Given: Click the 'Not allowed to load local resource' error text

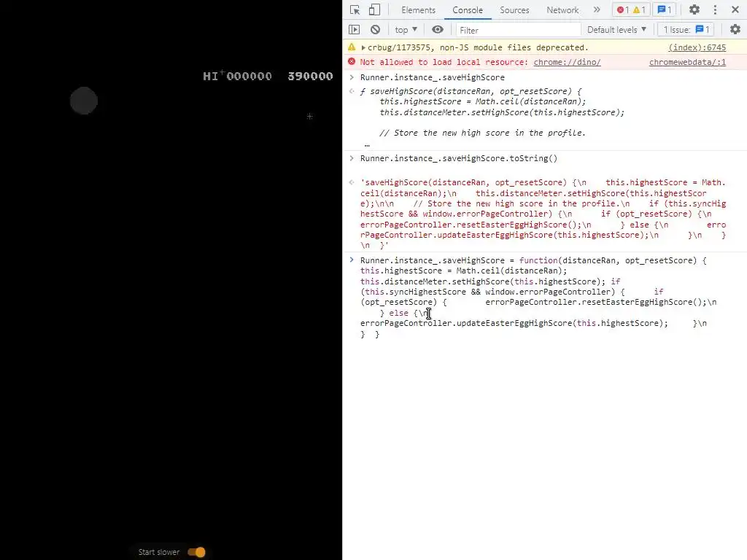Looking at the screenshot, I should (x=444, y=62).
